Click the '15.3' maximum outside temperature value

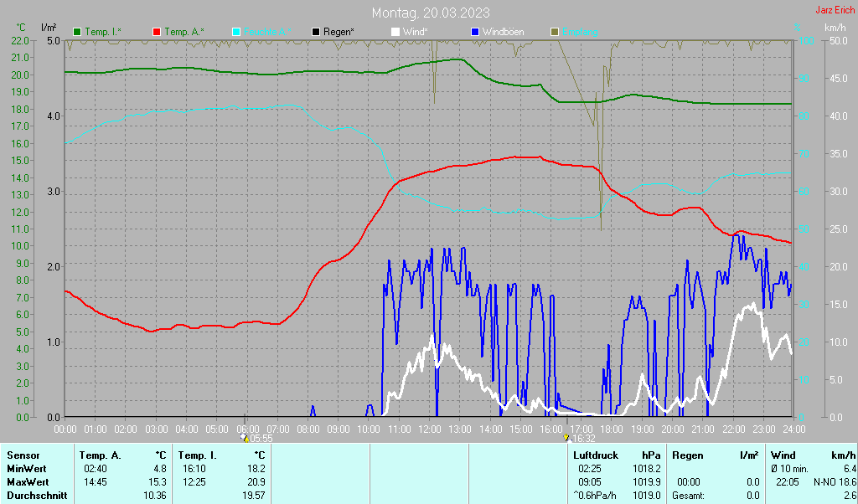pyautogui.click(x=158, y=483)
